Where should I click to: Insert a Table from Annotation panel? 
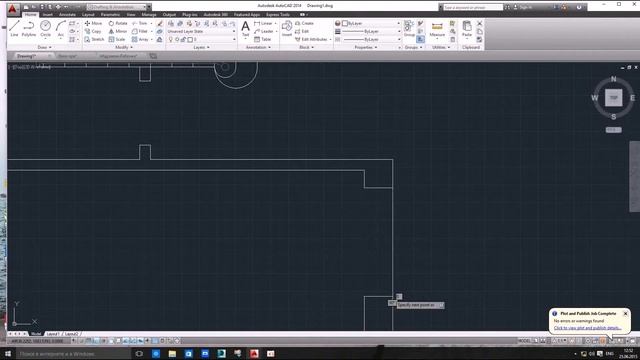pos(262,39)
